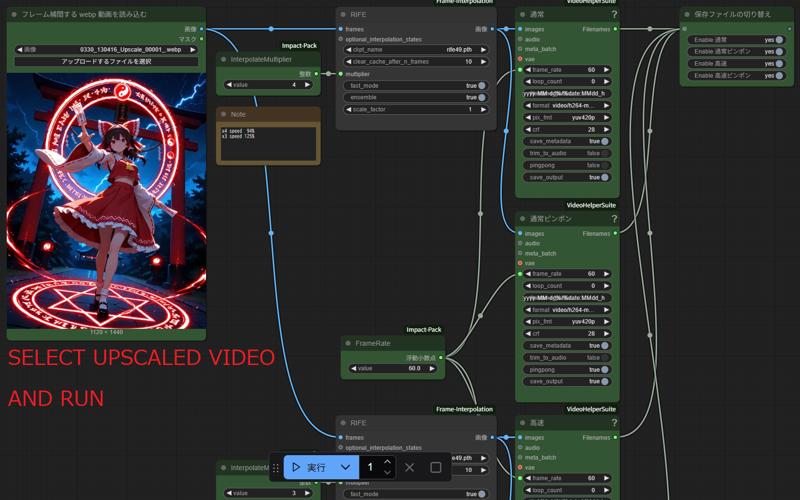Click the filename prefix field on the 通常ピンポン node

567,298
